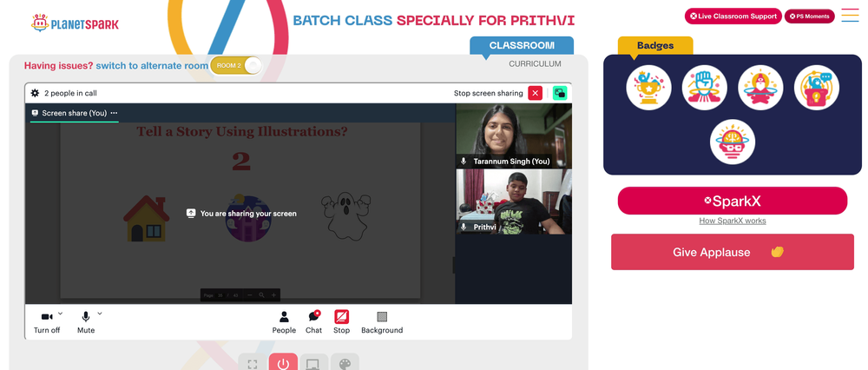Turn off the camera

[47, 322]
